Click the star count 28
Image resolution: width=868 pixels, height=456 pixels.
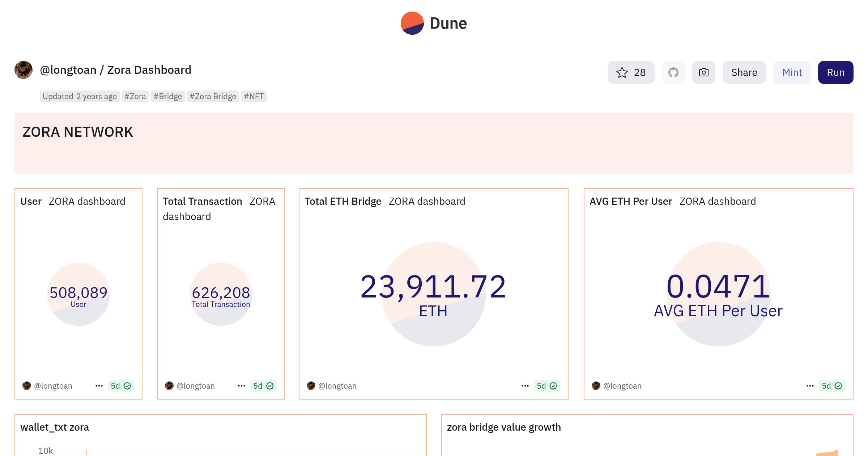639,72
